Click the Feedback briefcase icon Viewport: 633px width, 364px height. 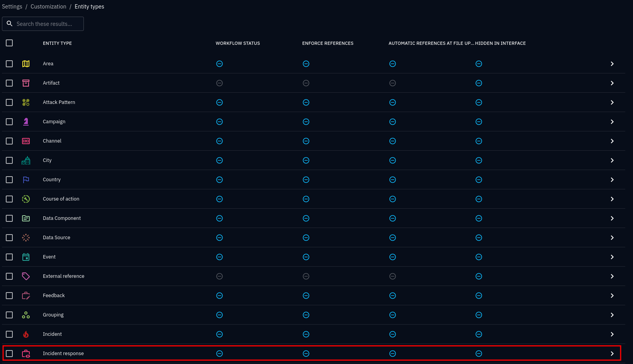(x=26, y=296)
